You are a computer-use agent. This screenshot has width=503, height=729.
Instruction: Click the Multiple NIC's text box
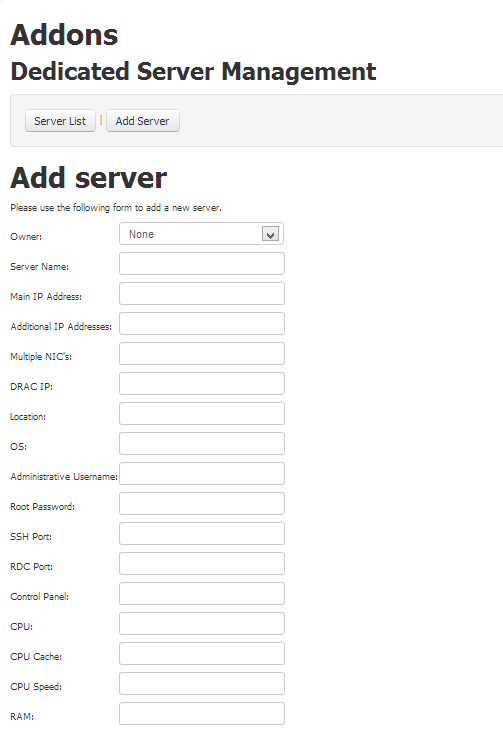point(202,354)
